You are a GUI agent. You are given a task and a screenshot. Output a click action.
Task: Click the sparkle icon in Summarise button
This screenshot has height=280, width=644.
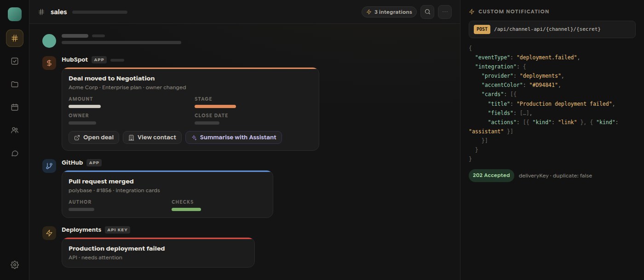[194, 137]
